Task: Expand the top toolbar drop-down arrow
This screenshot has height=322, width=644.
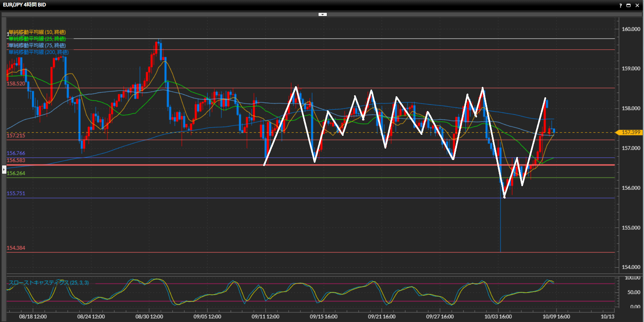Action: pos(323,14)
